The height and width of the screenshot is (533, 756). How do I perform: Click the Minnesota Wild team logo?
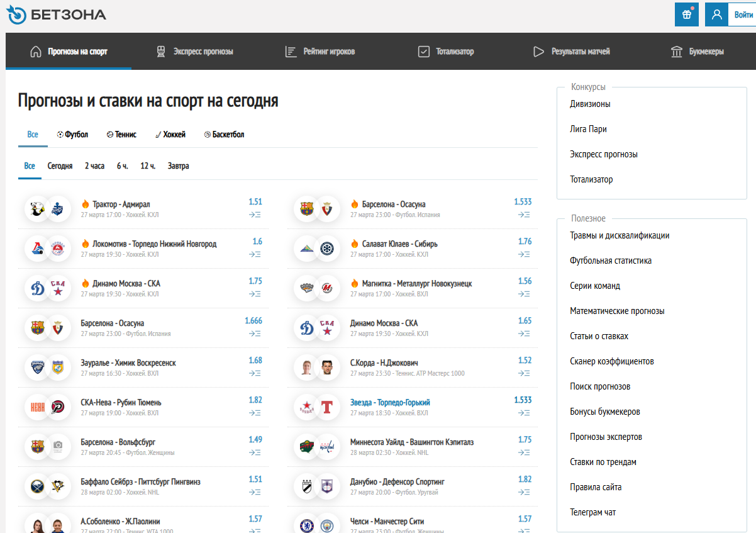(x=307, y=447)
